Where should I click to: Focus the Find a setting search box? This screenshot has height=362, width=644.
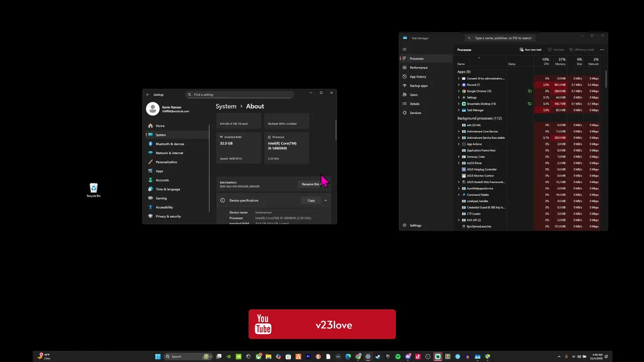coord(239,95)
